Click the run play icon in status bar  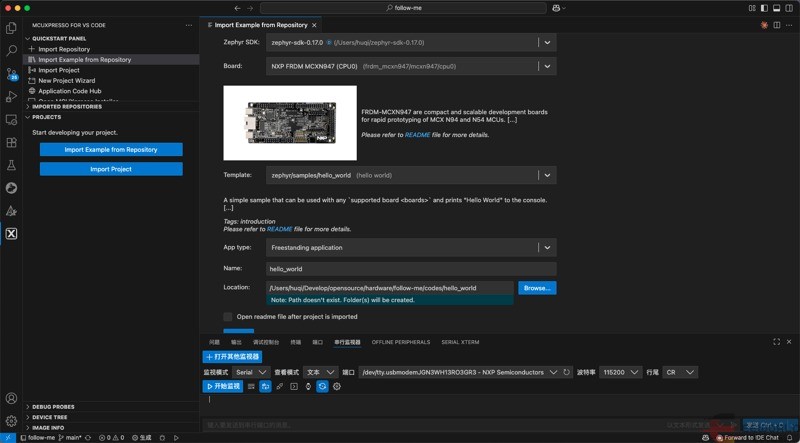(176, 438)
